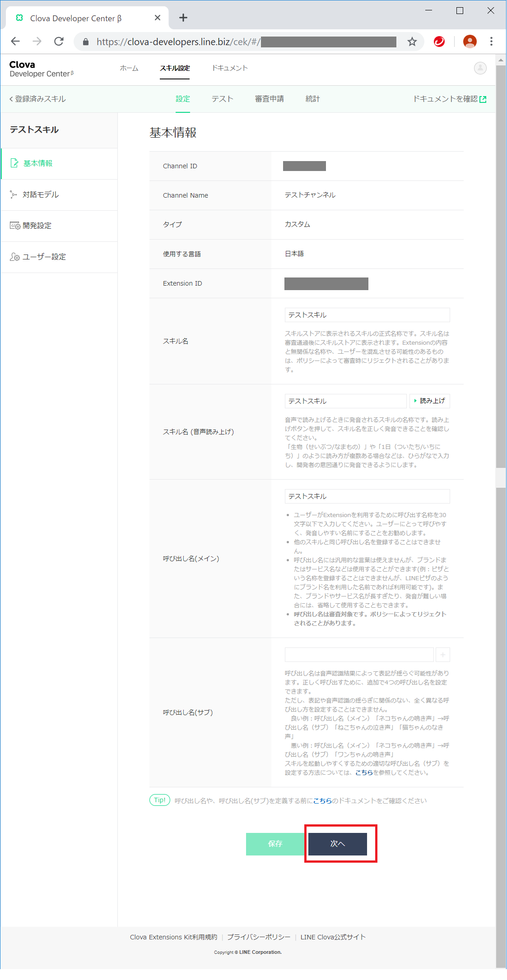Image resolution: width=507 pixels, height=980 pixels.
Task: Click the Clova user account icon
Action: pos(480,68)
